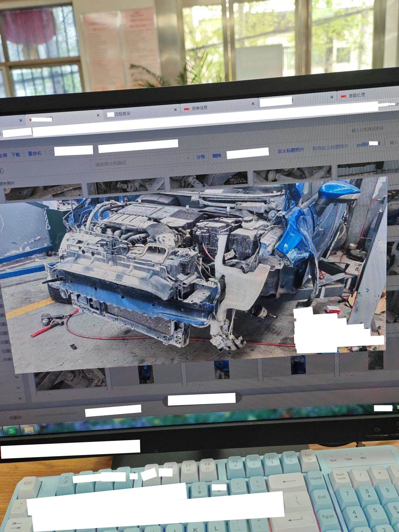Close the 流程查询 tab
This screenshot has height=532, width=399.
[x=175, y=110]
